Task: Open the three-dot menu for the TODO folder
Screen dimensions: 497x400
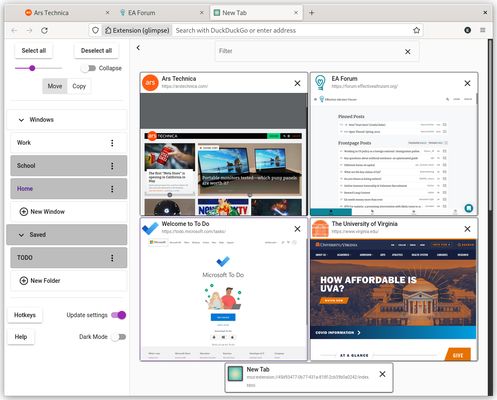Action: [x=112, y=258]
